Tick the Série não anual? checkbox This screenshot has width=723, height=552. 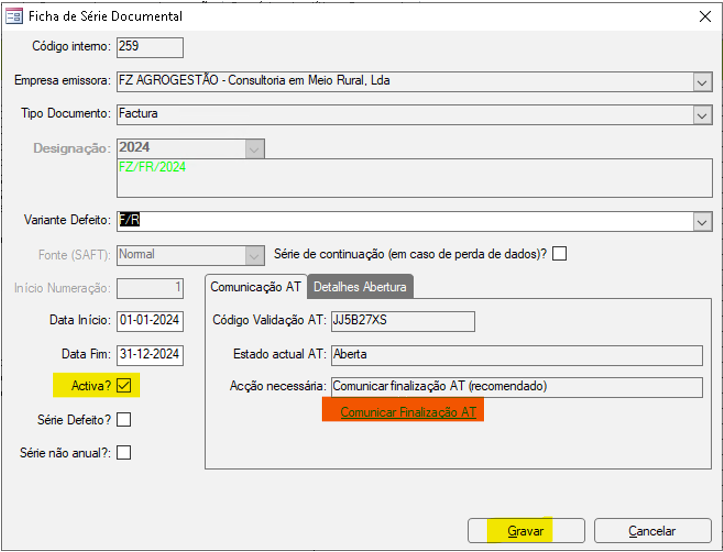(x=124, y=452)
